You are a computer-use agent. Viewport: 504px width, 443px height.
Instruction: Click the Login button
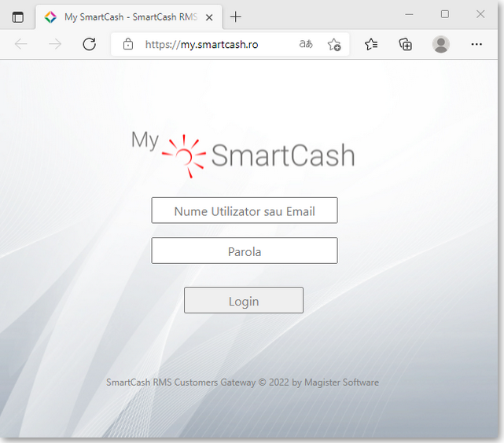(x=244, y=300)
